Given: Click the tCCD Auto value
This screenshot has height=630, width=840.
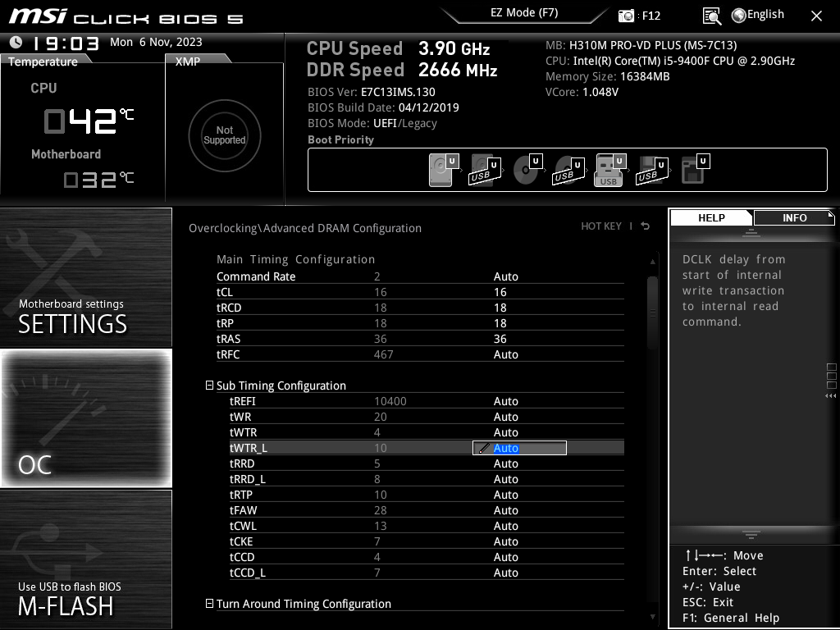Looking at the screenshot, I should [x=505, y=557].
